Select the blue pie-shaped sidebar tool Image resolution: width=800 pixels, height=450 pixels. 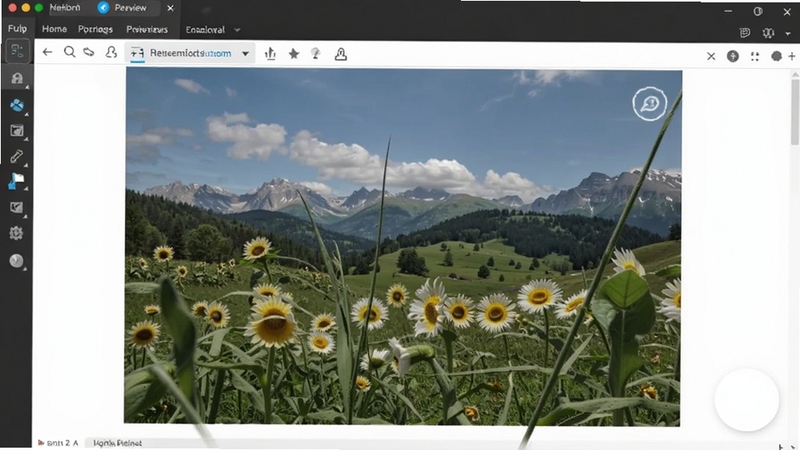17,105
